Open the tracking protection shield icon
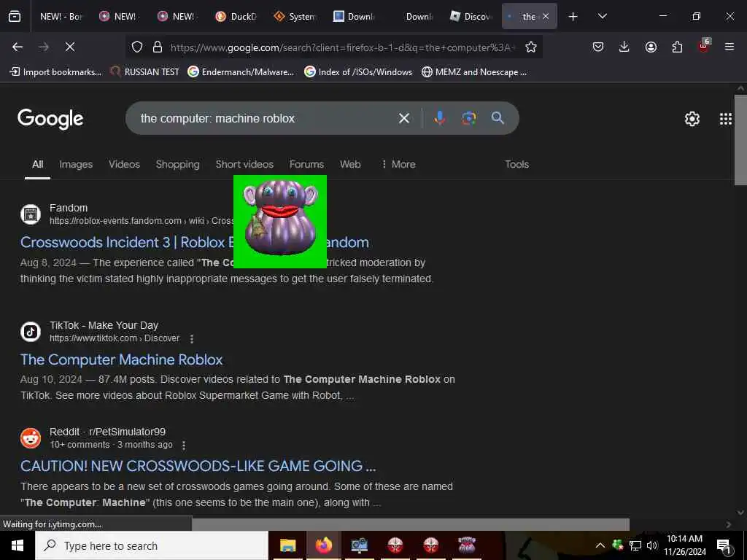The image size is (747, 560). (137, 47)
